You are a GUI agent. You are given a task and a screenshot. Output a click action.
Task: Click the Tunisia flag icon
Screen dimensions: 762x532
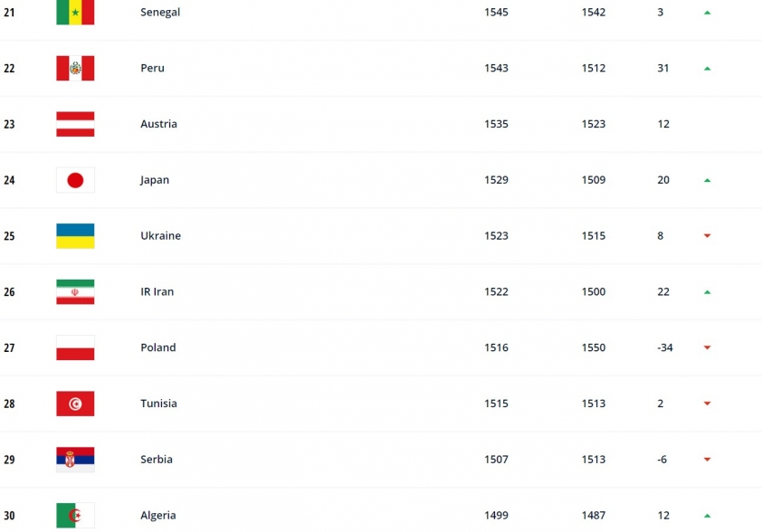pyautogui.click(x=75, y=404)
